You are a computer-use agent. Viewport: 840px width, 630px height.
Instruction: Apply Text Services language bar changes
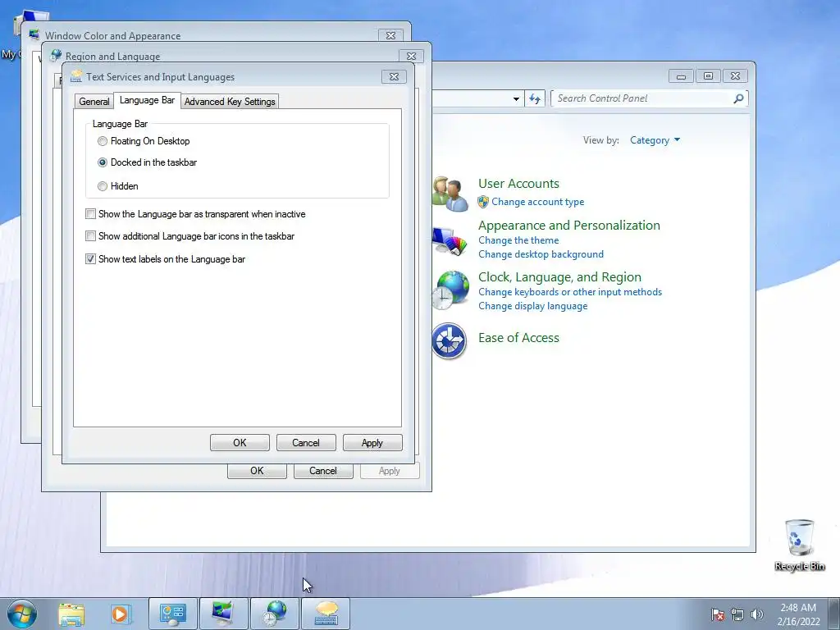pyautogui.click(x=372, y=443)
